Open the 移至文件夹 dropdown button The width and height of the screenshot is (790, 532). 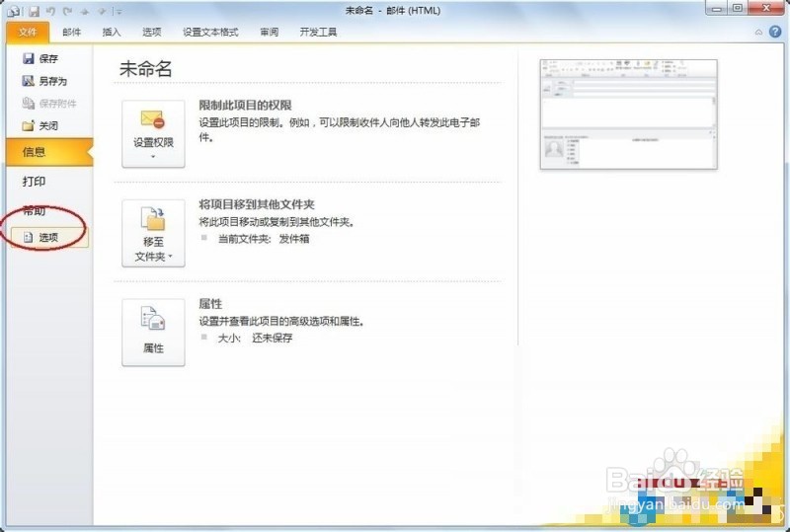(153, 233)
